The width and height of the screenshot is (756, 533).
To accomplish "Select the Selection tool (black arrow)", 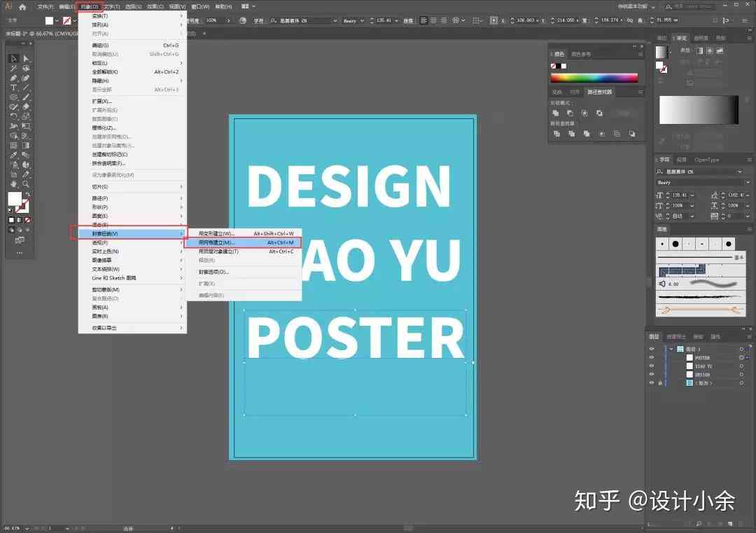I will [13, 58].
